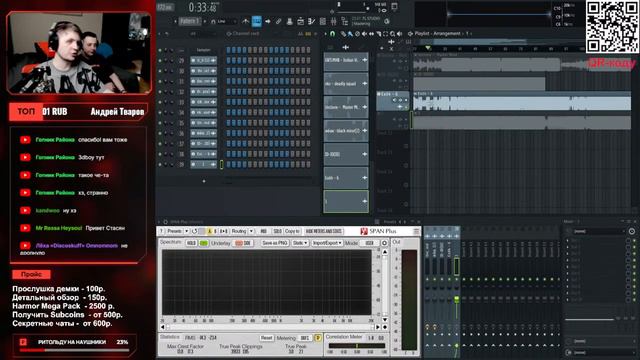Viewport: 640px width, 360px height.
Task: Toggle the HOLD button in SPAN spectrum
Action: coord(191,243)
